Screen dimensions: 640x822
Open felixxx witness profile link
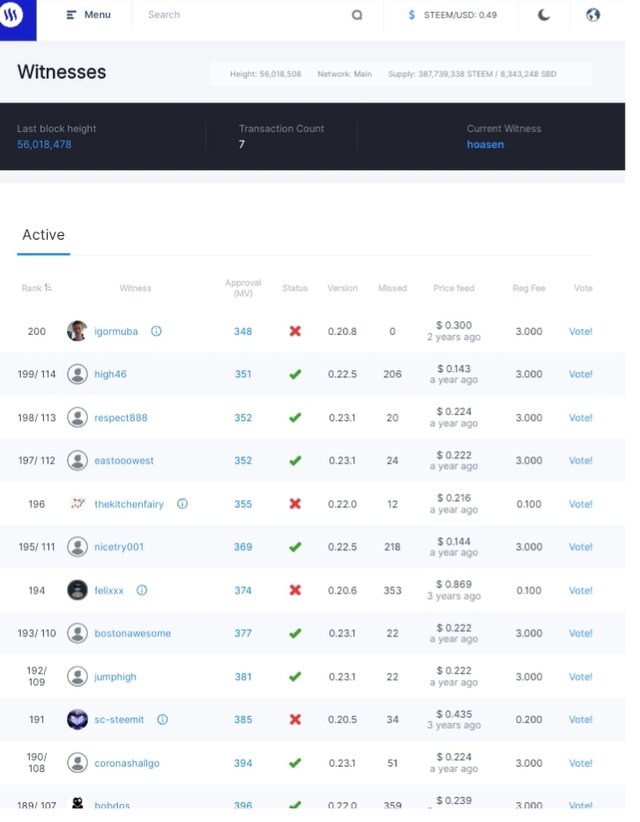[109, 590]
